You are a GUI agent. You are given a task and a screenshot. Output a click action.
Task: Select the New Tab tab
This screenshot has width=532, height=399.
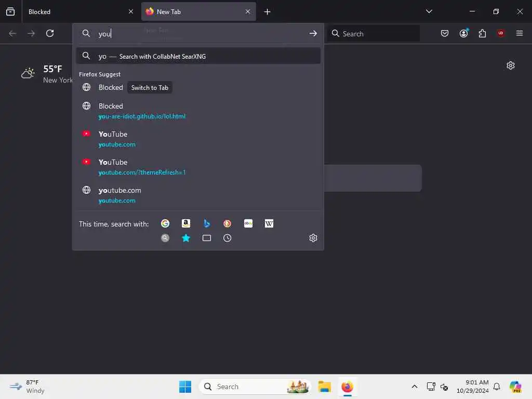(198, 12)
